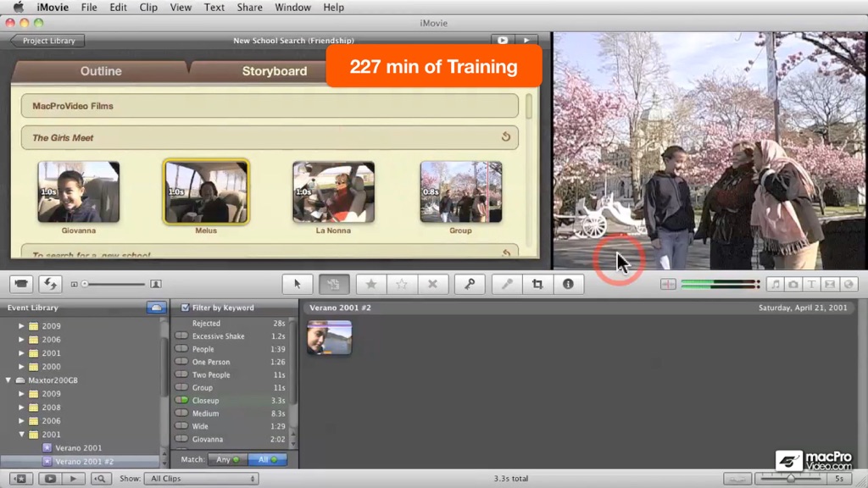Go back to Project Library

[47, 41]
